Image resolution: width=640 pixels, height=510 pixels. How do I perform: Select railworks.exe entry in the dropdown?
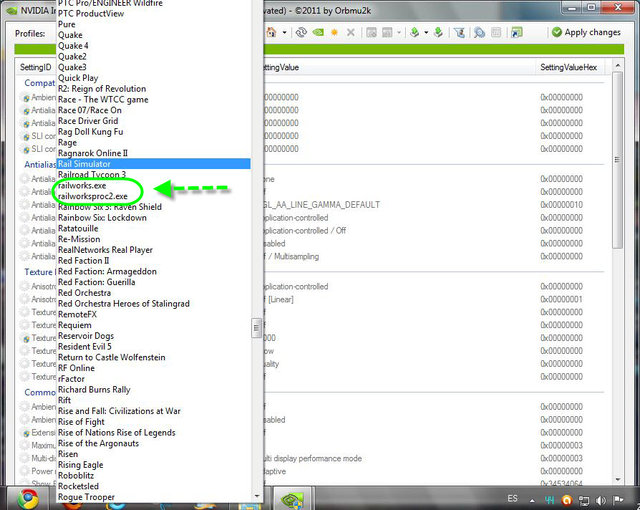click(x=82, y=186)
